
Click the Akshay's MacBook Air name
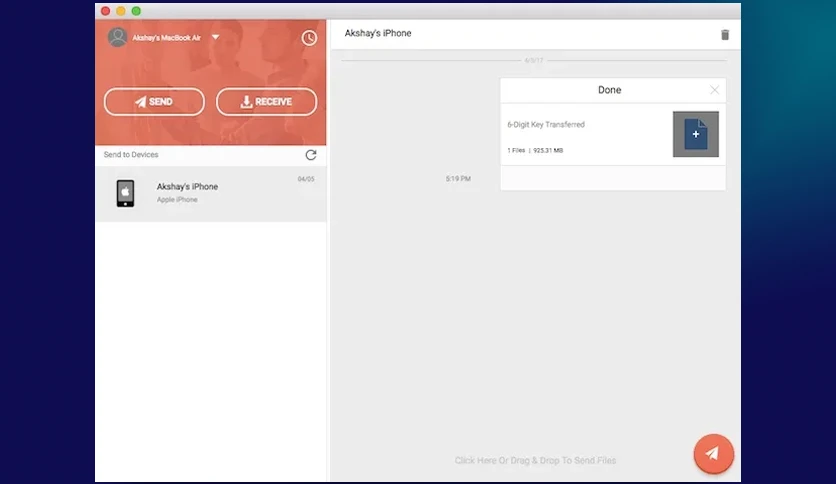pos(166,38)
